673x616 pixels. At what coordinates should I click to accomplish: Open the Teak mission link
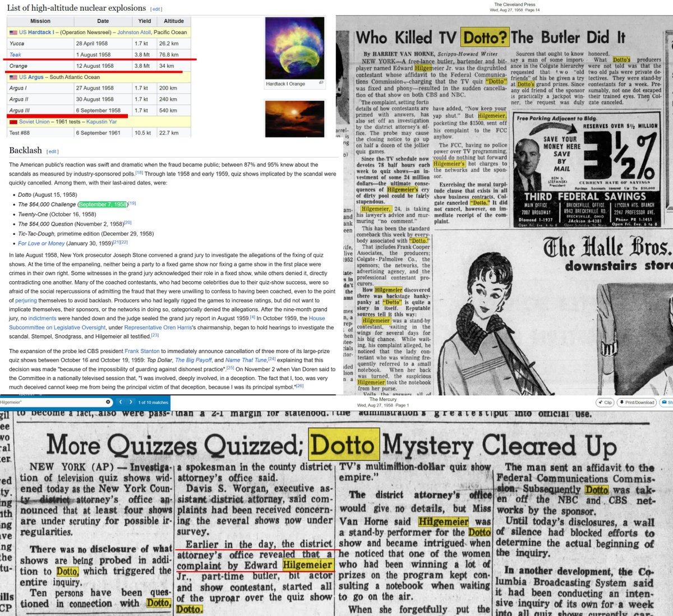tap(15, 55)
